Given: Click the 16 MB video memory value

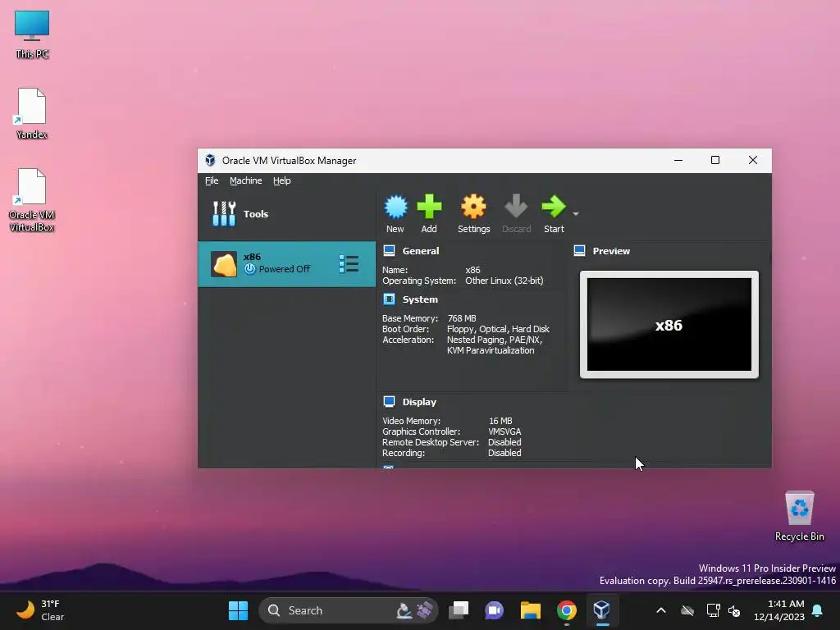Looking at the screenshot, I should pos(500,421).
